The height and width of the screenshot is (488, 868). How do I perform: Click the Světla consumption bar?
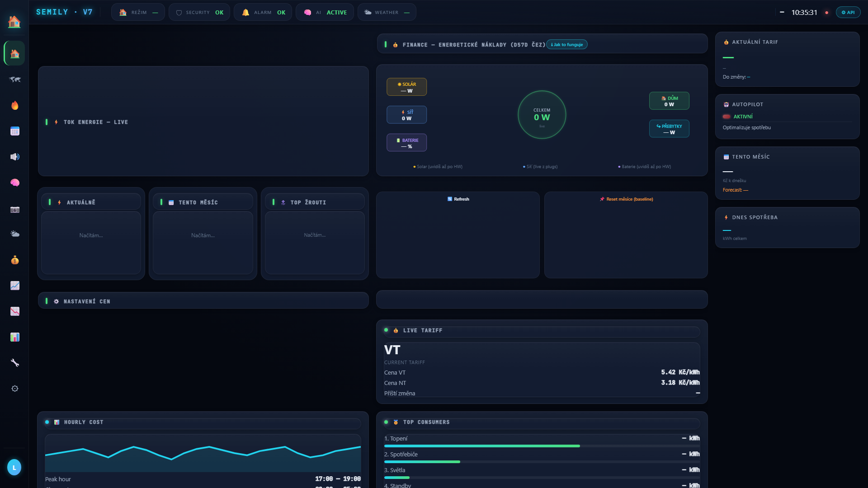pyautogui.click(x=542, y=478)
